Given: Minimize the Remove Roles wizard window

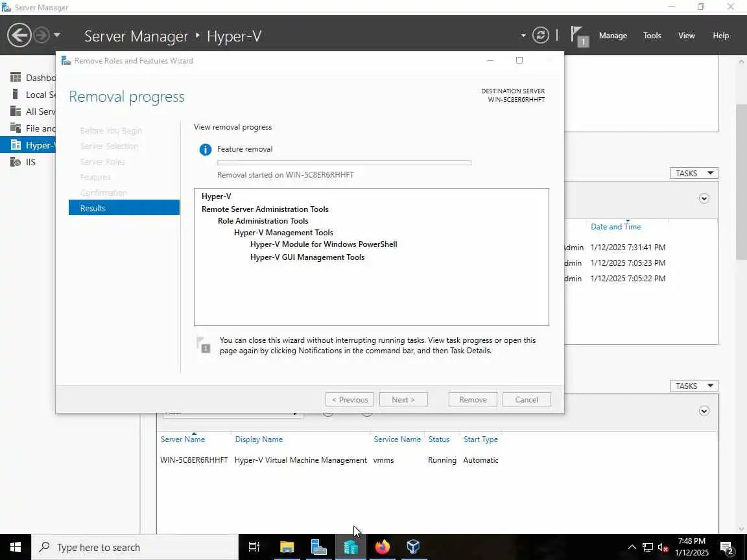Looking at the screenshot, I should (x=490, y=60).
